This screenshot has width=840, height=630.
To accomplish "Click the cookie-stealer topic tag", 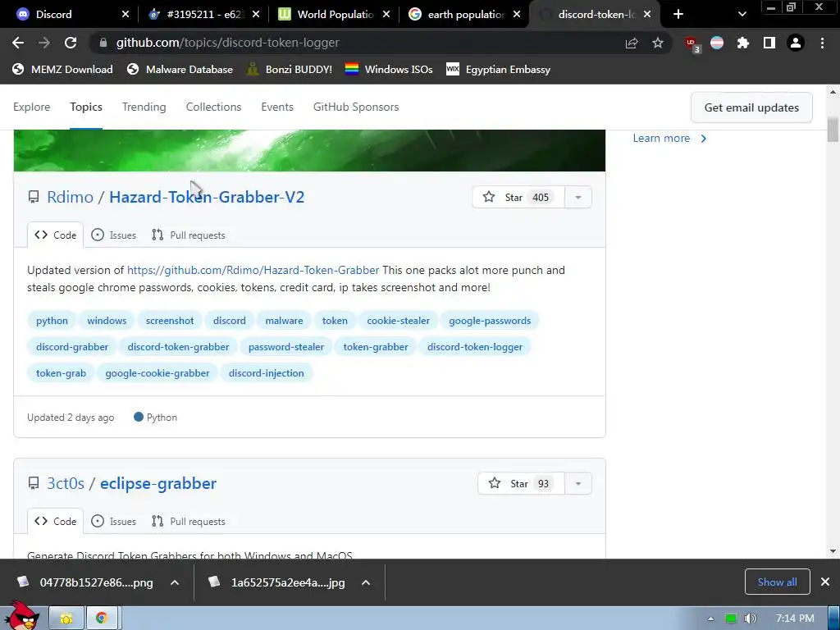I will pyautogui.click(x=398, y=321).
